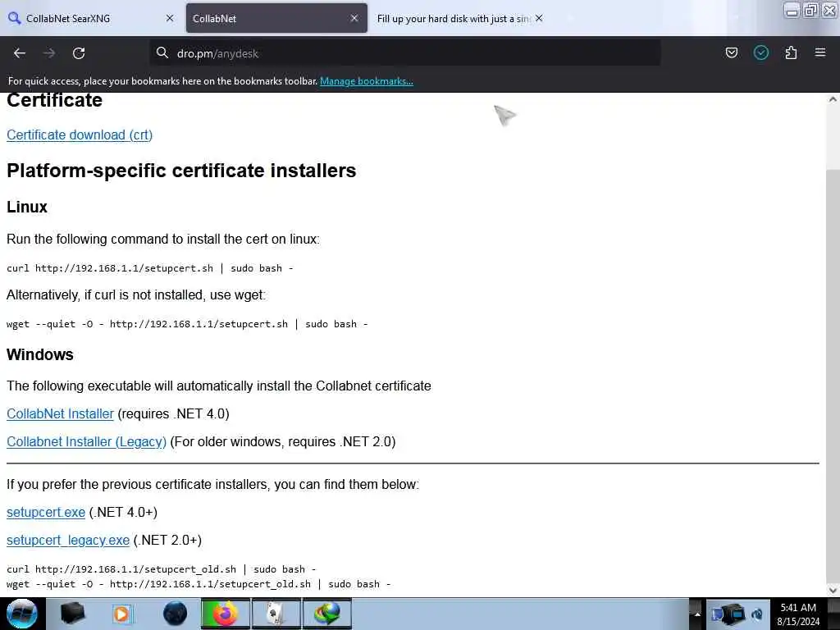Click the Windows heading
Image resolution: width=840 pixels, height=630 pixels.
click(40, 354)
